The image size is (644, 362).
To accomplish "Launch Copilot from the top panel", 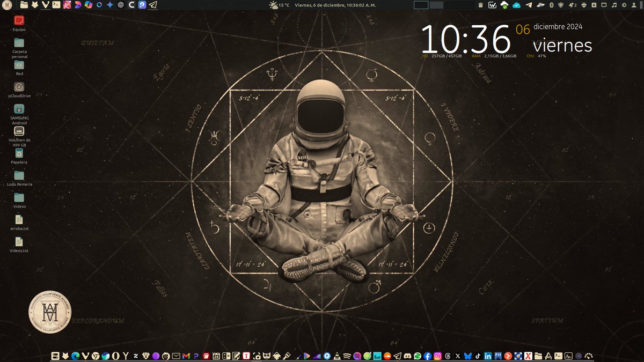I will (88, 5).
